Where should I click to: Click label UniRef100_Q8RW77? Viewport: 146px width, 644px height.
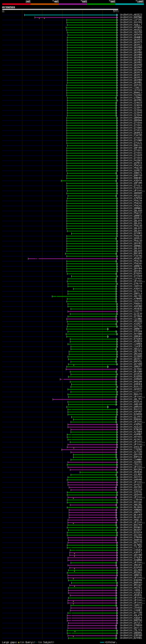point(131,329)
